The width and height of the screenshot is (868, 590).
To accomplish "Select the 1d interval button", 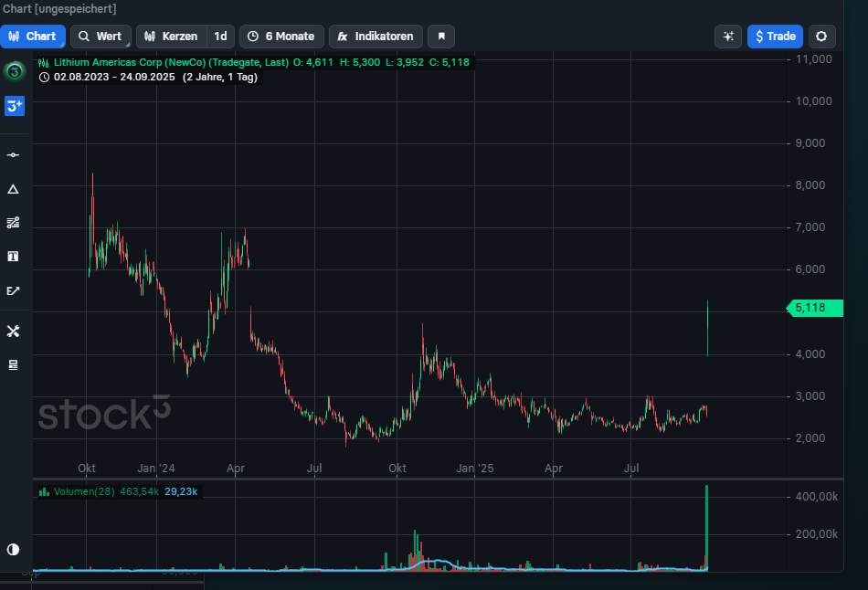I will pyautogui.click(x=220, y=37).
